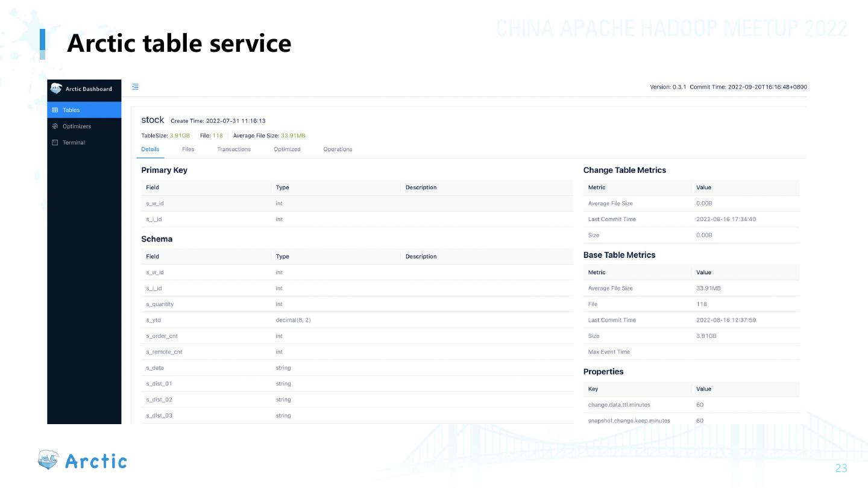Screen dimensions: 868x488
Task: Click the change.data.ttl.minutes property row
Action: (691, 405)
